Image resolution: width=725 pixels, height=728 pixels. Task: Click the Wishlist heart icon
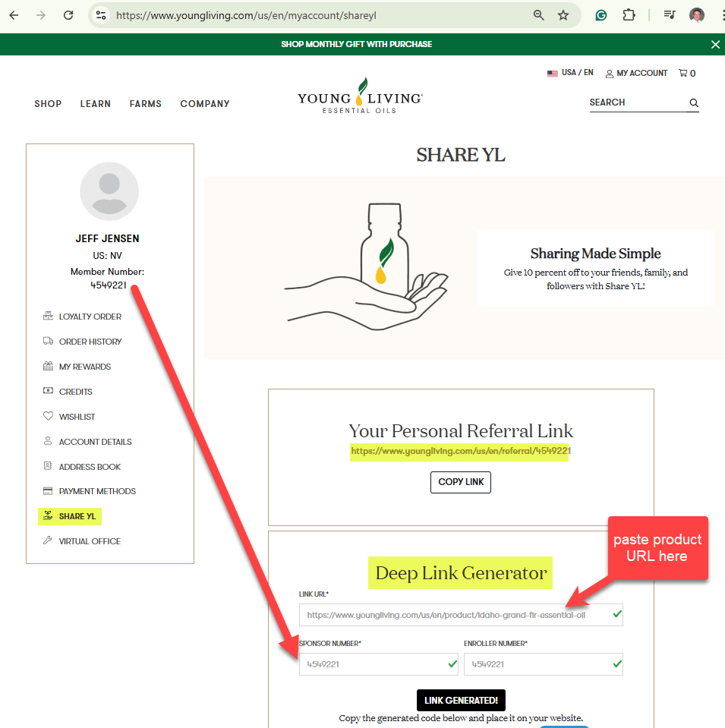pyautogui.click(x=48, y=416)
